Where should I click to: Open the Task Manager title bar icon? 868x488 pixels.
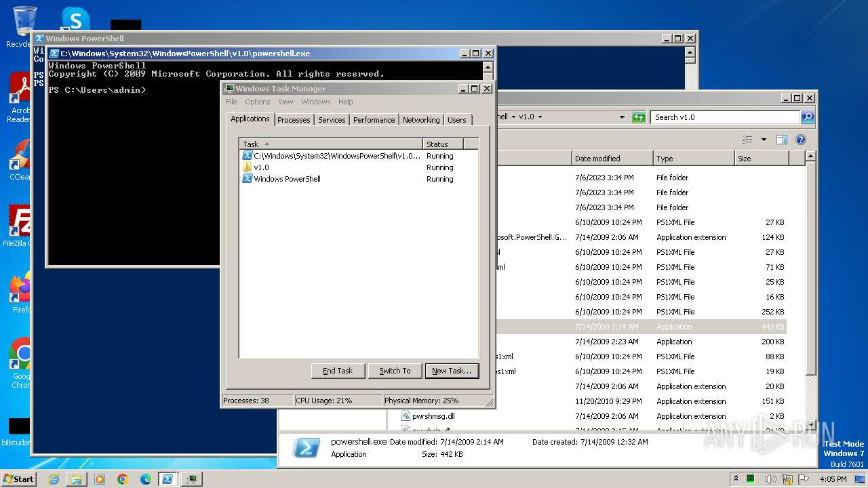coord(229,89)
